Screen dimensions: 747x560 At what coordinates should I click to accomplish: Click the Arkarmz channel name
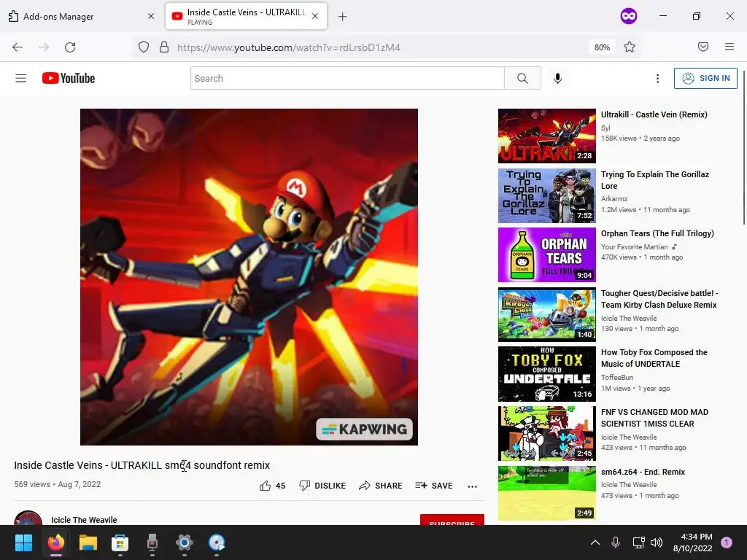(x=614, y=198)
